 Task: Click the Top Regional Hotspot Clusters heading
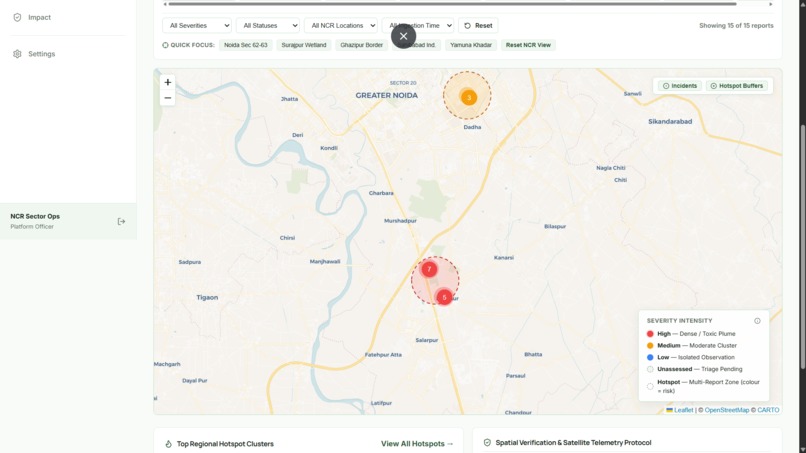point(225,444)
